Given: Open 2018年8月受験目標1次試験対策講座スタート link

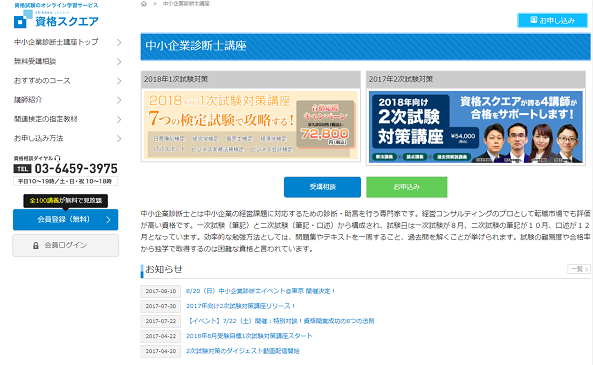Looking at the screenshot, I should tap(249, 336).
